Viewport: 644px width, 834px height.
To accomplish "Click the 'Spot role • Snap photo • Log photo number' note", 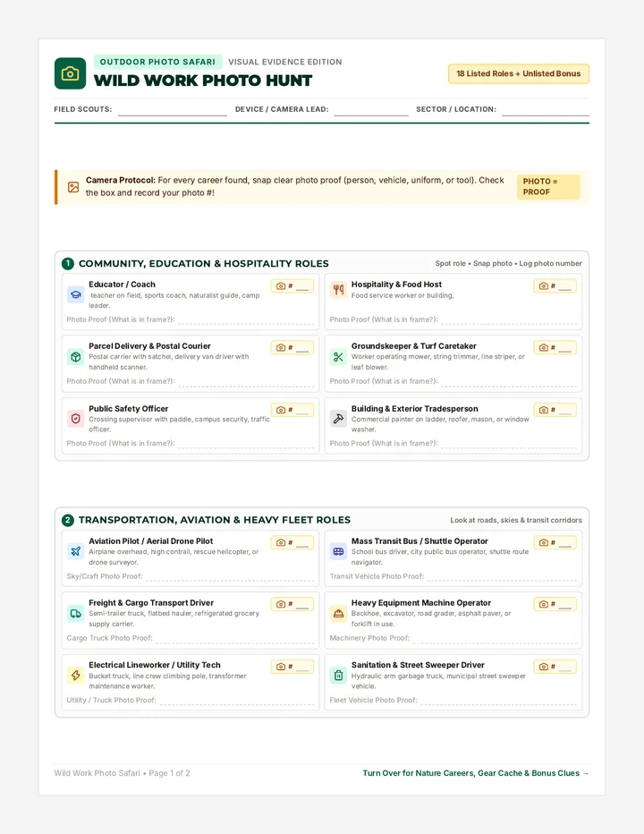I will [508, 263].
